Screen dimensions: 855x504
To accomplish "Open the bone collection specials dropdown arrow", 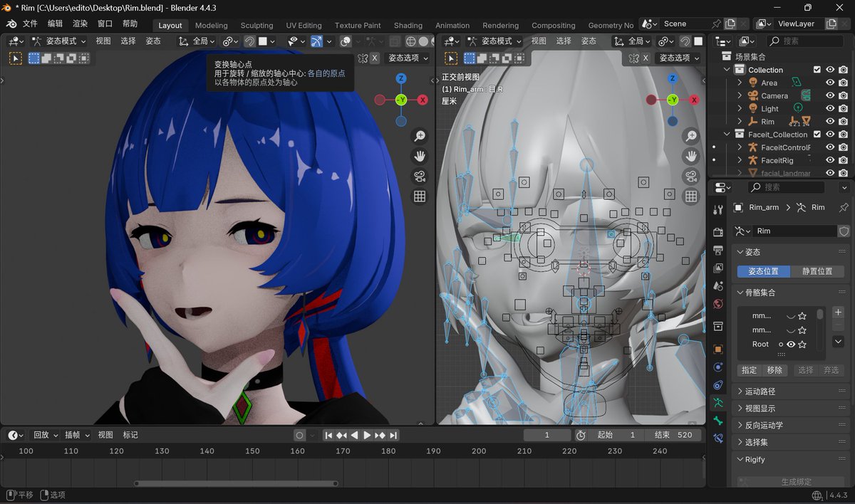I will click(838, 342).
